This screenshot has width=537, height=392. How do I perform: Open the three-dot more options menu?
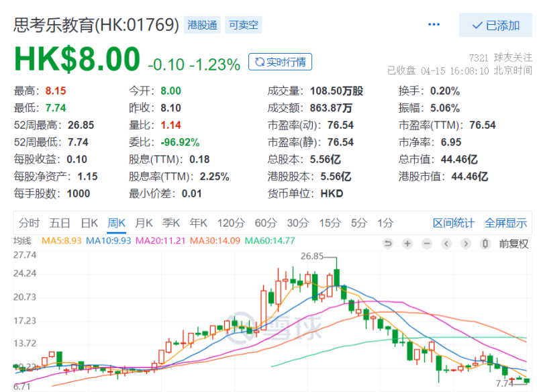pos(434,24)
